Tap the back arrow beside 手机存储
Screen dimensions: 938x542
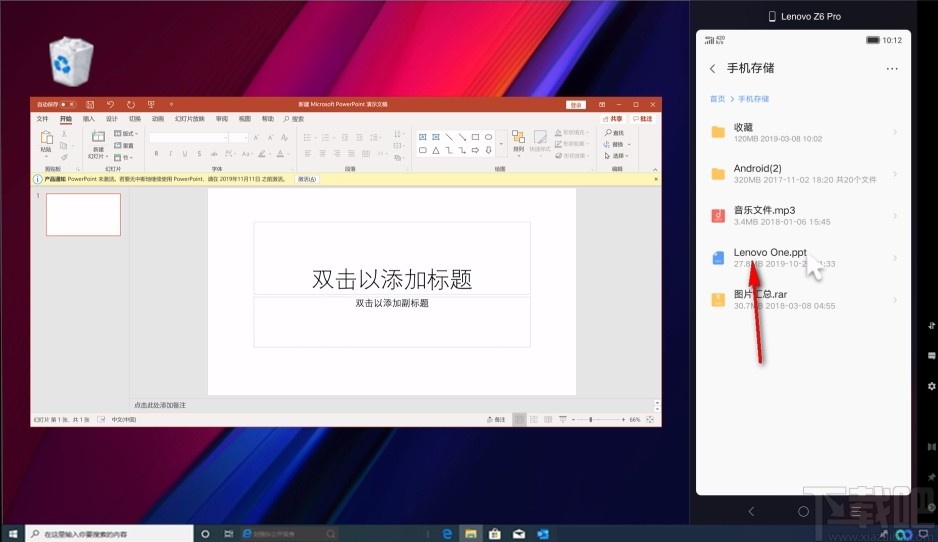[712, 69]
